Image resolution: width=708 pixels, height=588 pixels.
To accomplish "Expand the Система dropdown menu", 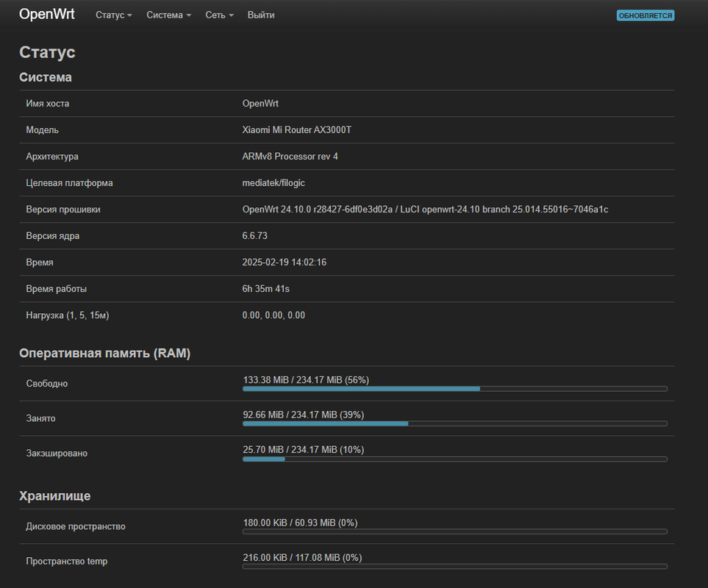I will (x=169, y=15).
